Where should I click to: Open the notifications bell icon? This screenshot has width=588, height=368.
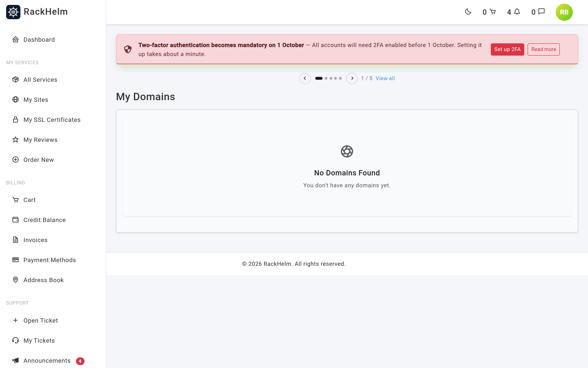(517, 12)
